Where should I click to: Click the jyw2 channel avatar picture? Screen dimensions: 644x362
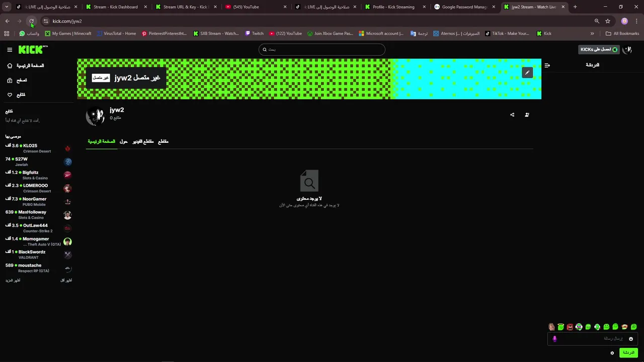(x=95, y=116)
